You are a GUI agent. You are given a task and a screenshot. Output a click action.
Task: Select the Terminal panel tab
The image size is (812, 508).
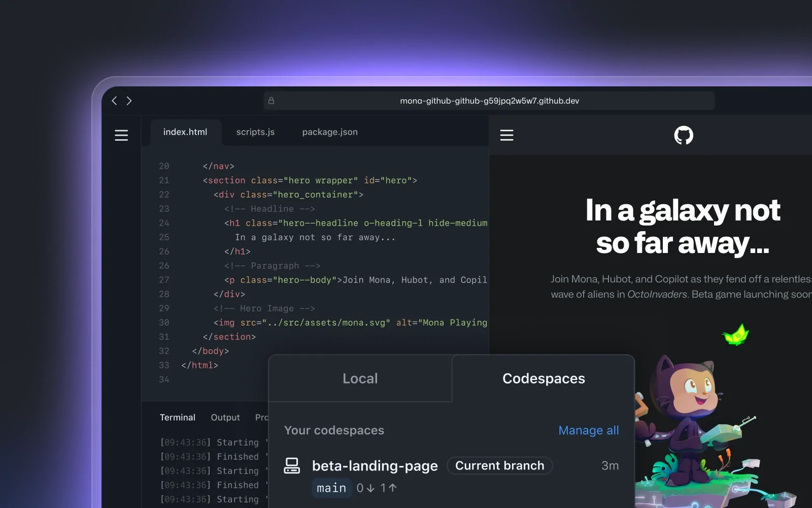tap(178, 417)
